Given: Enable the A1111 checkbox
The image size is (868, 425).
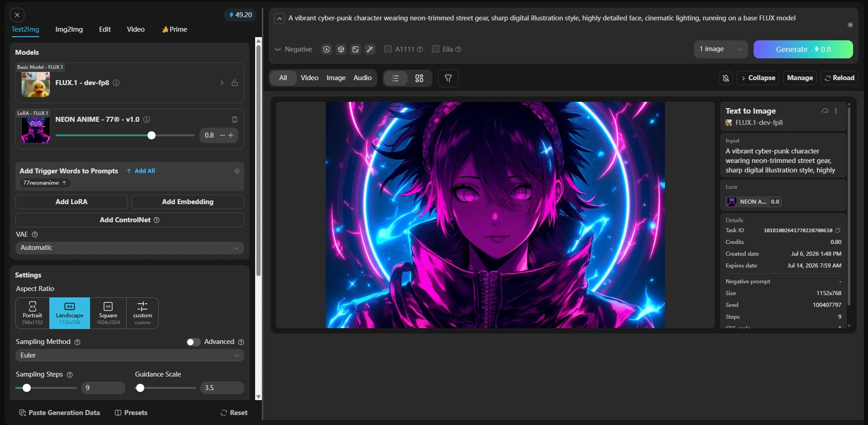Looking at the screenshot, I should point(388,49).
